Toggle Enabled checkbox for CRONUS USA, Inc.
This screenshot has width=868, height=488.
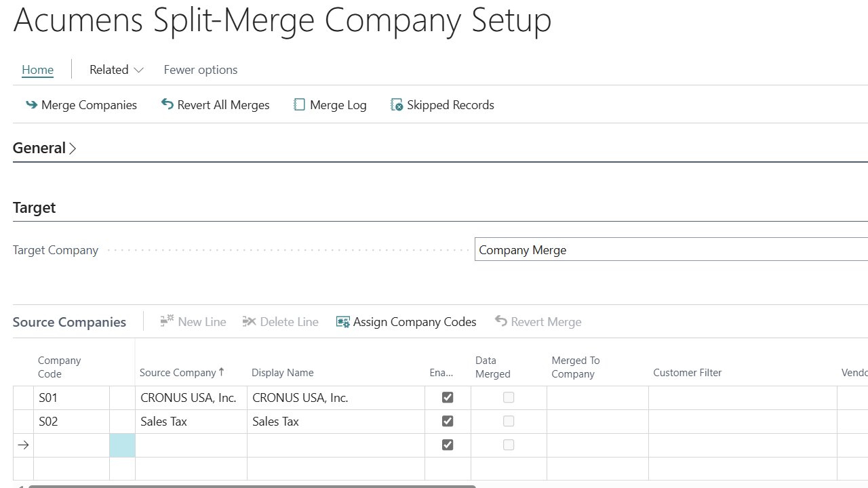pyautogui.click(x=448, y=398)
